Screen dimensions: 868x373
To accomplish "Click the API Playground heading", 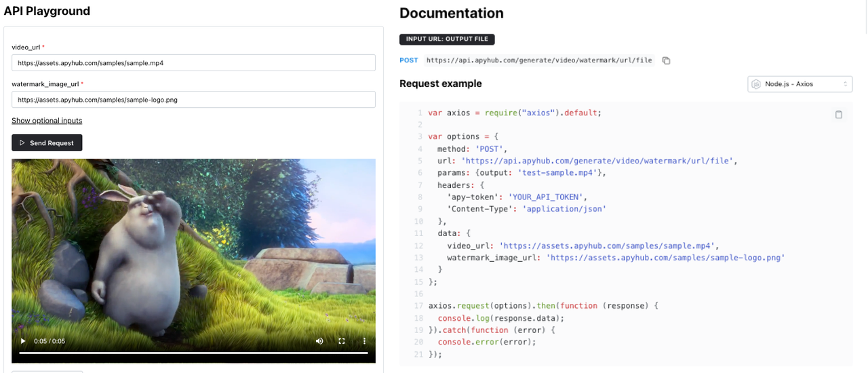I will coord(47,11).
